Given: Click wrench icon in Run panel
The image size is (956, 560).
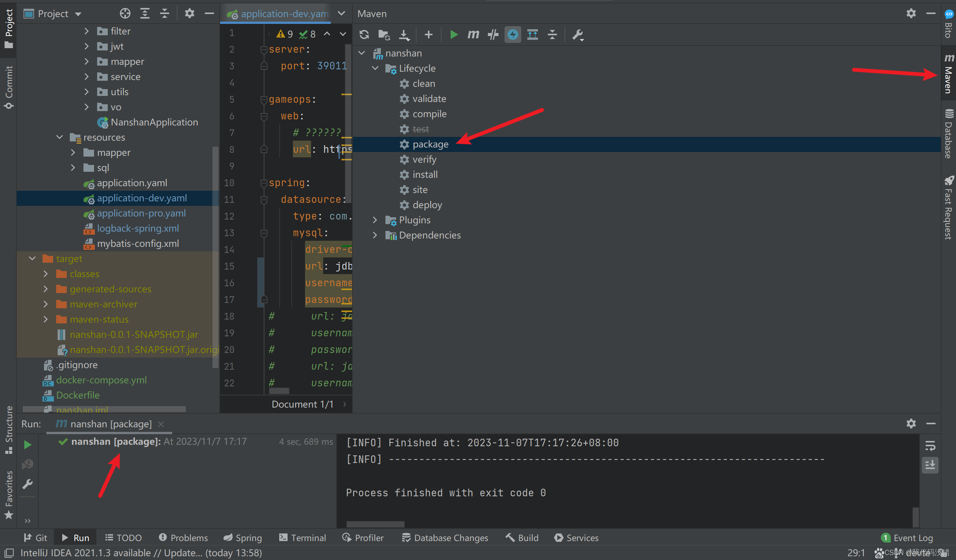Looking at the screenshot, I should tap(28, 484).
